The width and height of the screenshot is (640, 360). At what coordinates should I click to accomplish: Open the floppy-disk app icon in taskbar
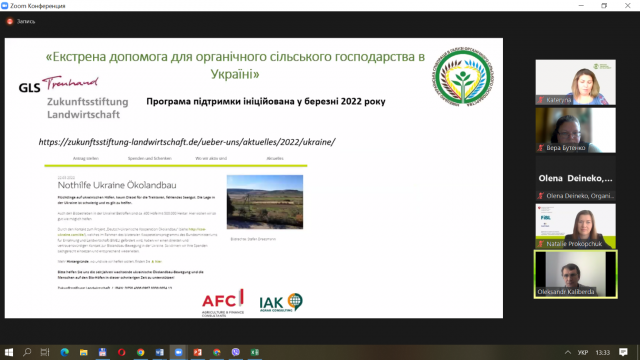(x=102, y=352)
